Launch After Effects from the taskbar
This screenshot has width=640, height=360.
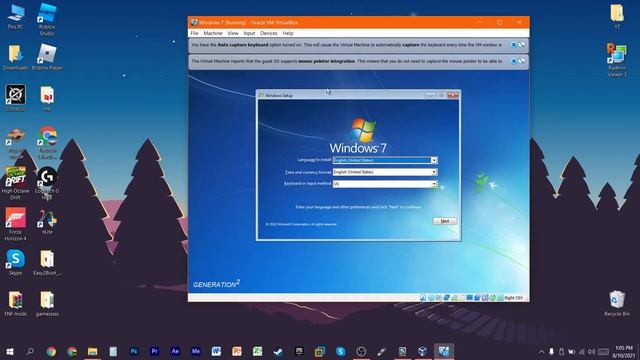(x=175, y=351)
